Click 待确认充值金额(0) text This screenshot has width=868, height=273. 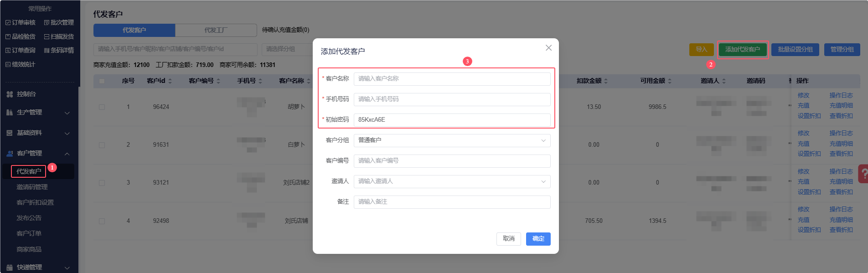click(286, 30)
